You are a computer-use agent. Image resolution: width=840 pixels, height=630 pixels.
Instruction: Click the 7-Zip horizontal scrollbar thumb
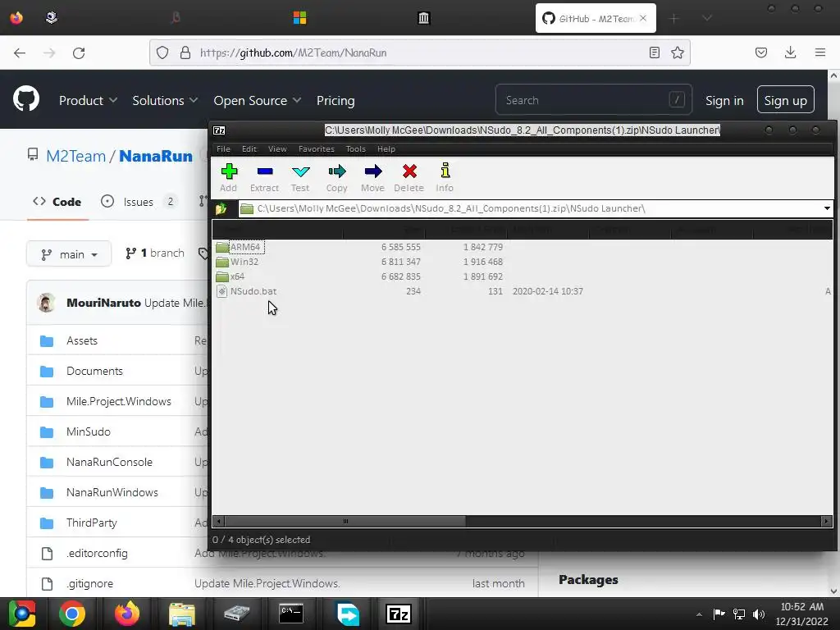point(345,521)
